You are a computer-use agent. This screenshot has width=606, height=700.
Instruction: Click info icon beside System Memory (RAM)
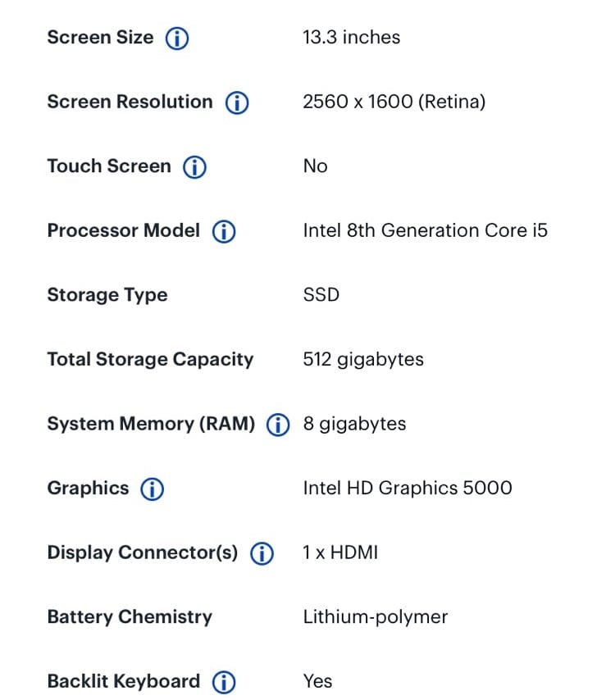click(278, 425)
